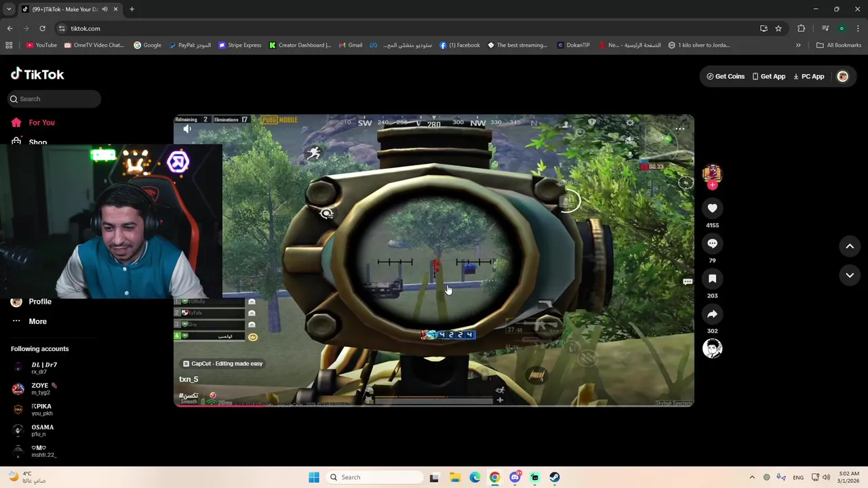The width and height of the screenshot is (868, 488).
Task: Open the tab search dropdown arrow
Action: tap(9, 9)
